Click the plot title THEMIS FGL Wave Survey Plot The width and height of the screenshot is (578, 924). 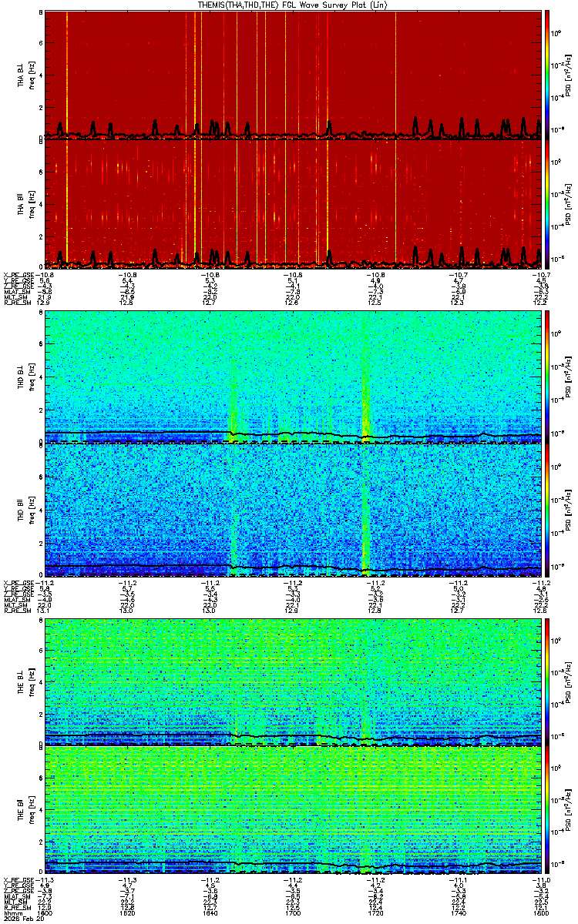[294, 5]
